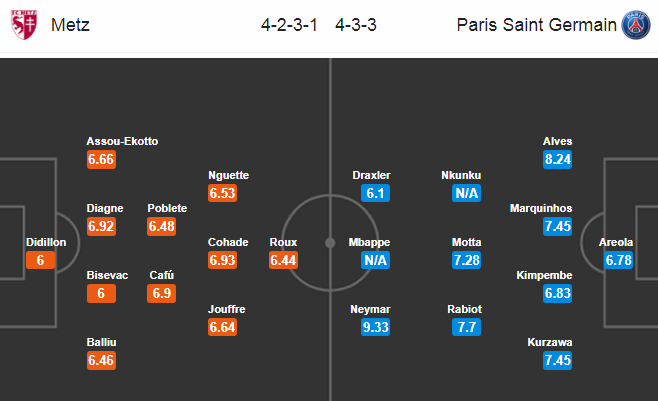
Task: Click Nkunku's N/A rating badge
Action: pyautogui.click(x=467, y=193)
